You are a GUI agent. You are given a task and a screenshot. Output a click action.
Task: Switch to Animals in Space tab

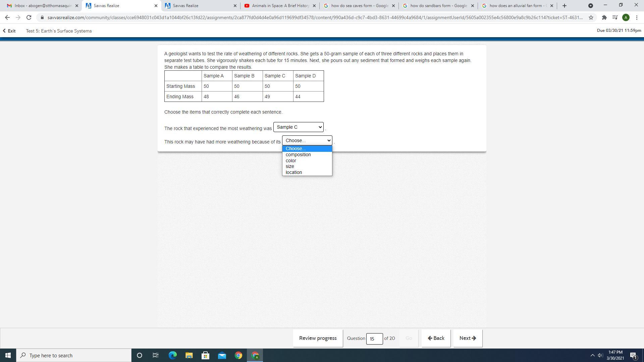(x=280, y=6)
